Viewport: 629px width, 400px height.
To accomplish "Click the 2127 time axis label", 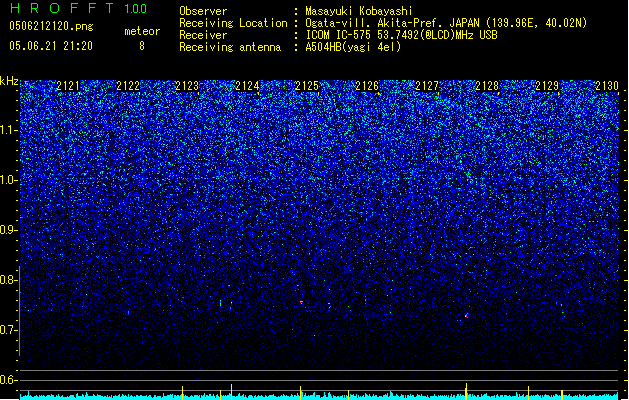I will coord(427,86).
